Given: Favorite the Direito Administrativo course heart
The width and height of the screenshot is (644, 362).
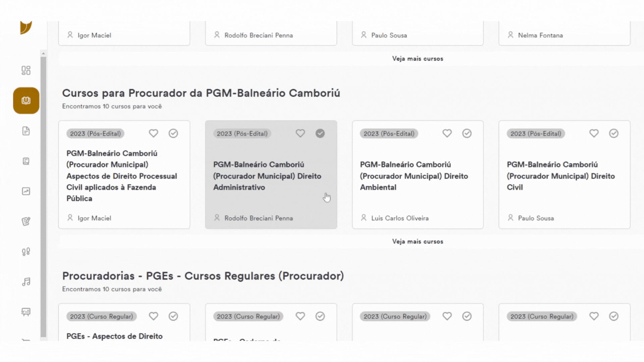Looking at the screenshot, I should [300, 133].
